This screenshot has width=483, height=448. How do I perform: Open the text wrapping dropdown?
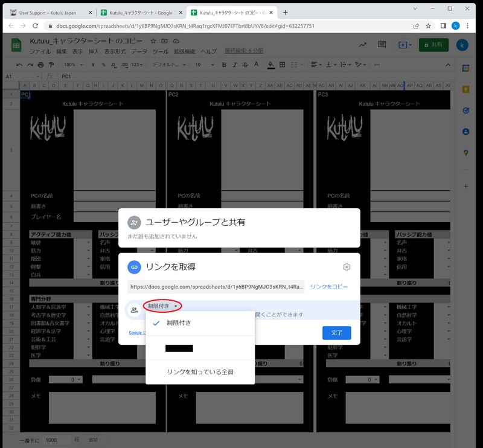pos(346,65)
